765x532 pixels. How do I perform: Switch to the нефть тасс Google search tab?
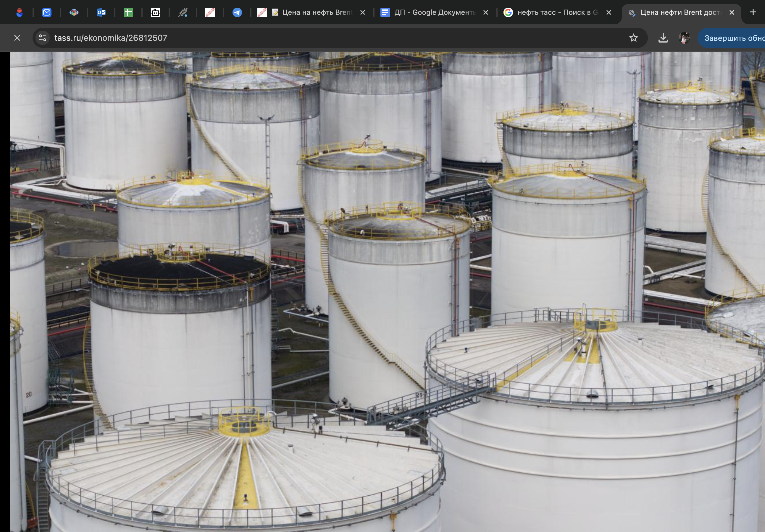tap(556, 13)
